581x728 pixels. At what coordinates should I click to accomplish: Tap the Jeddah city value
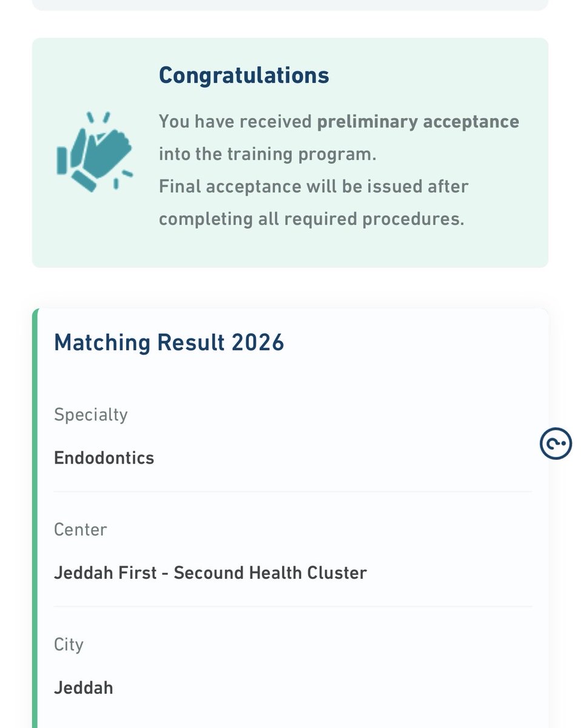84,688
